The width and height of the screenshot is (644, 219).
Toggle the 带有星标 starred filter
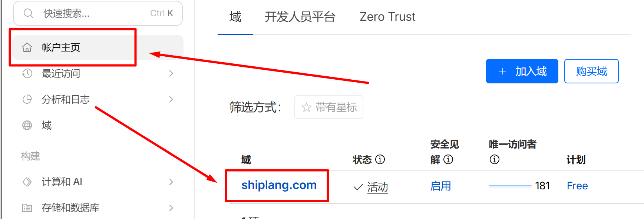pos(328,107)
